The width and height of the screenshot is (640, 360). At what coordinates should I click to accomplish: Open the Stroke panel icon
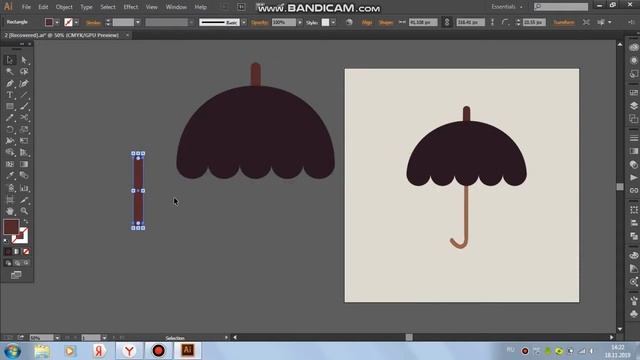point(633,138)
